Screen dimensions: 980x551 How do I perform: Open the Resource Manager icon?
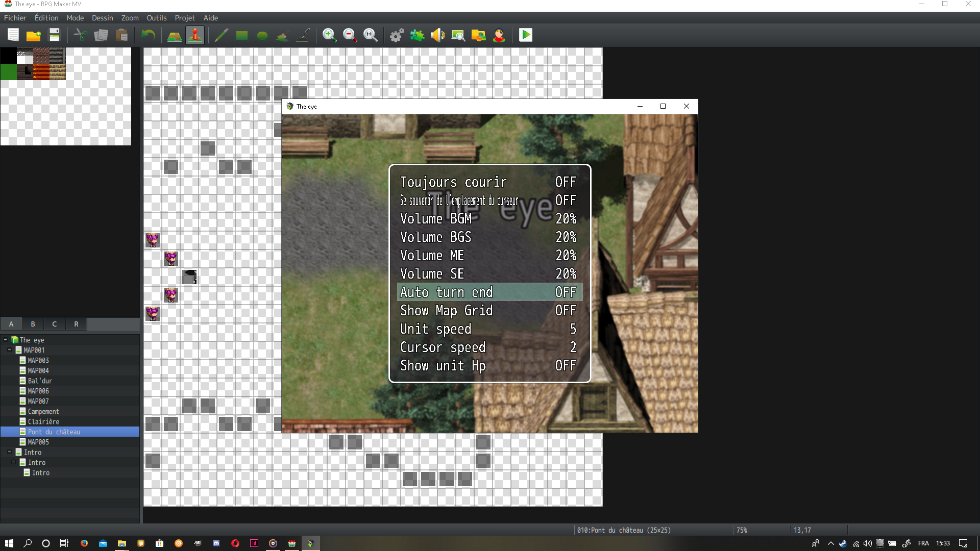click(479, 35)
